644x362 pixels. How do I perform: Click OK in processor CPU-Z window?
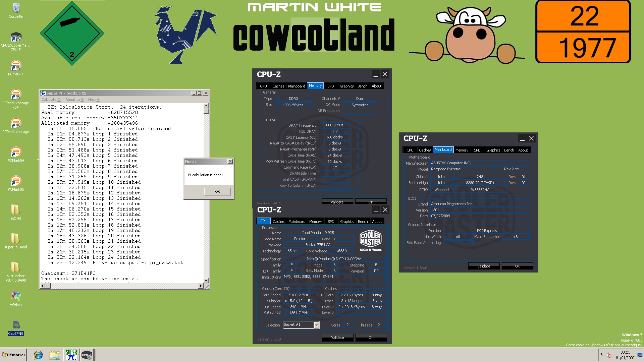click(371, 338)
